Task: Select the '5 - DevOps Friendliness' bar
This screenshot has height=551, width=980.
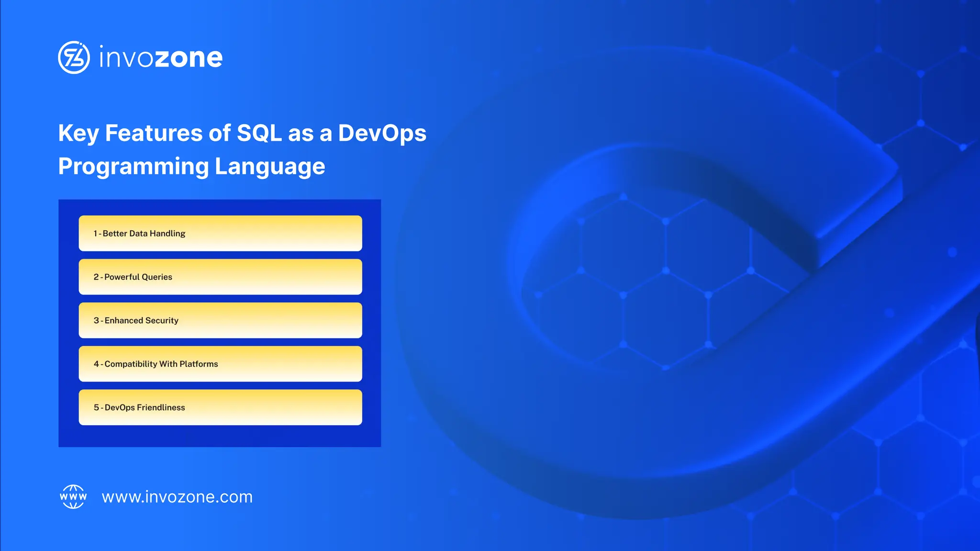Action: (x=220, y=407)
